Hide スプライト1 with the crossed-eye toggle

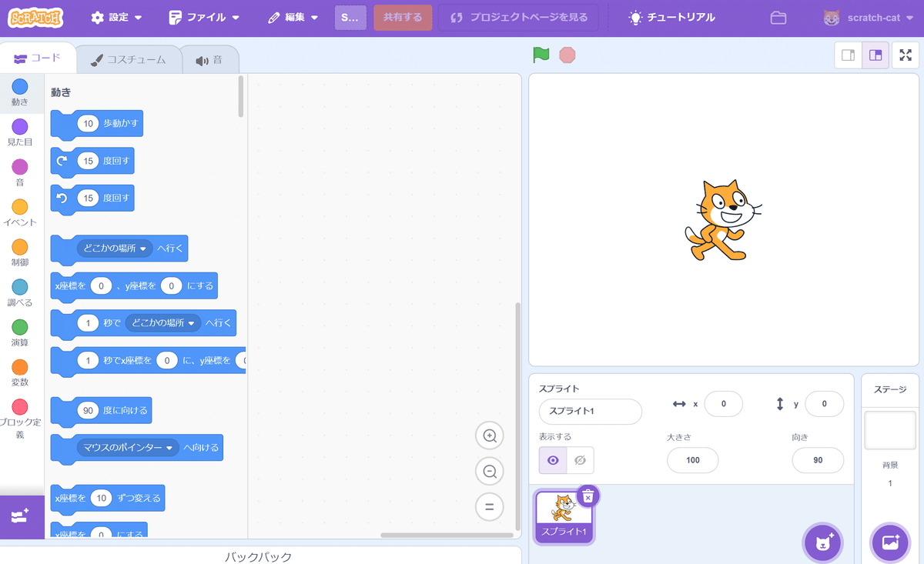(580, 459)
